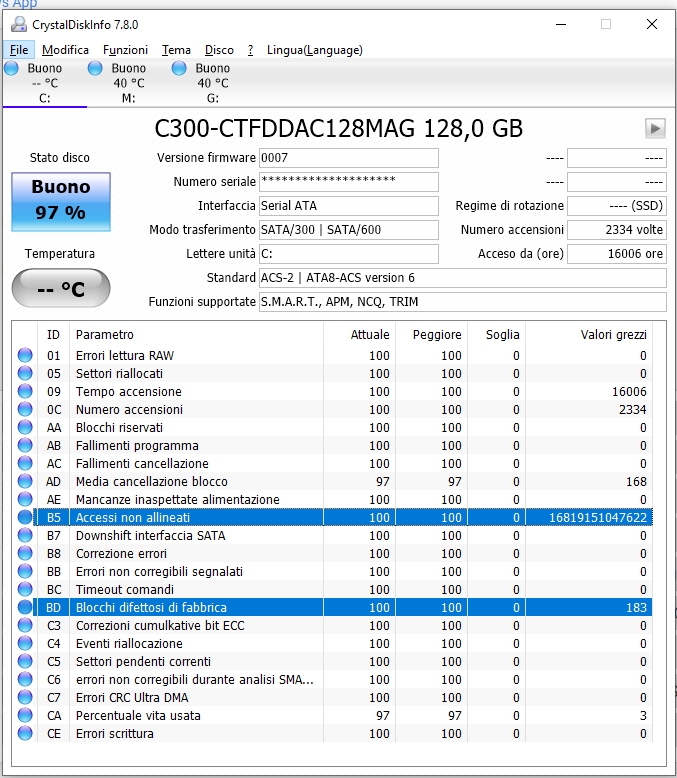Viewport: 677px width, 778px height.
Task: Click the next disk arrow button
Action: coord(655,129)
